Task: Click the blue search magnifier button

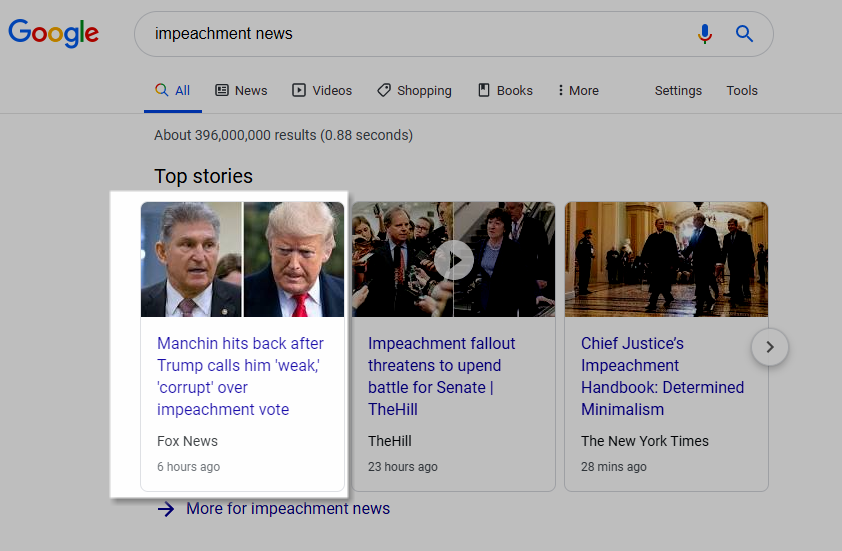Action: click(744, 34)
